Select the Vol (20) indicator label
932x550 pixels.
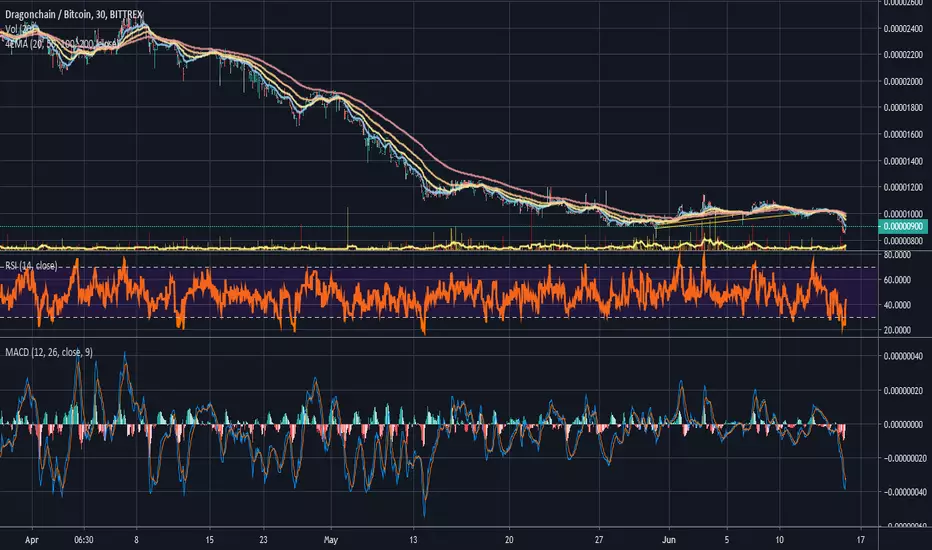tap(21, 29)
